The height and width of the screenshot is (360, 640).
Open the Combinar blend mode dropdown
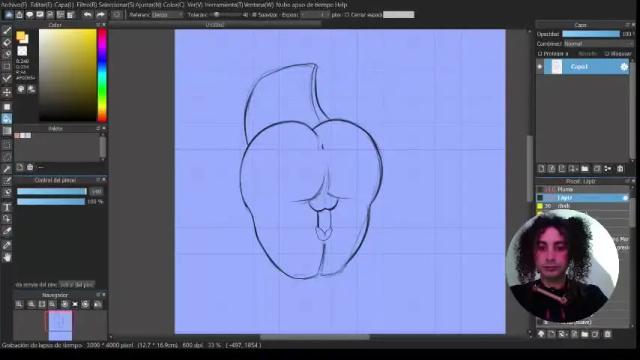click(x=598, y=44)
